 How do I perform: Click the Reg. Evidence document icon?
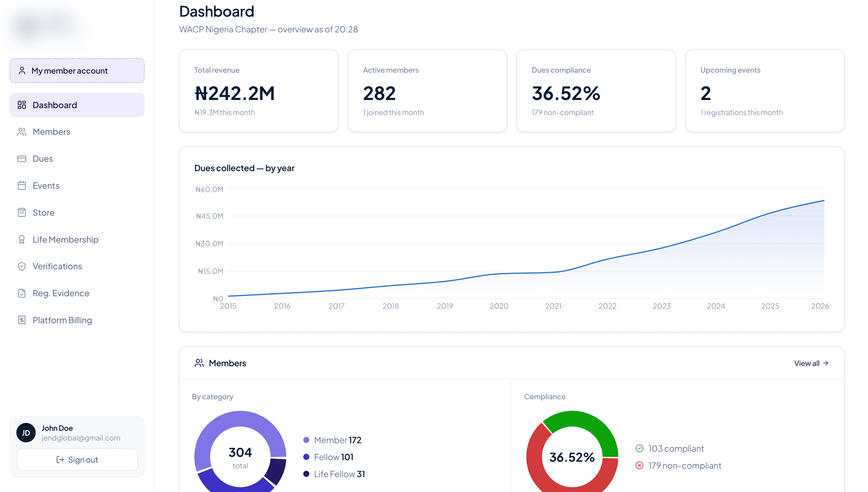click(x=21, y=293)
